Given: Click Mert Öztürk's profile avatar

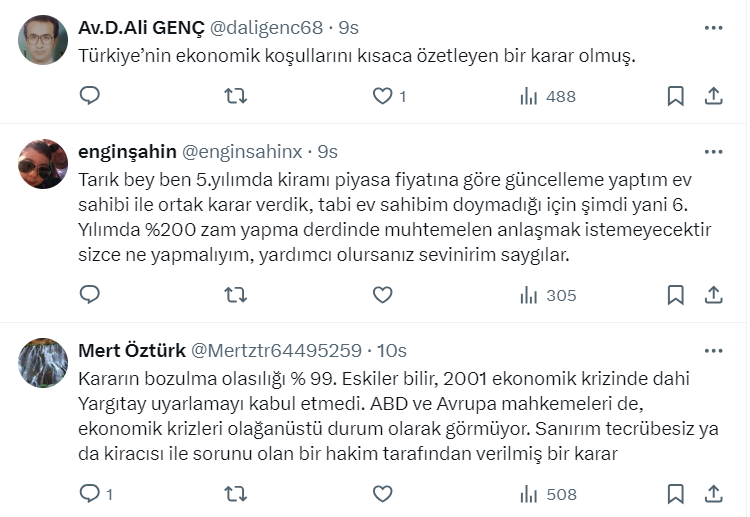Looking at the screenshot, I should [x=43, y=363].
